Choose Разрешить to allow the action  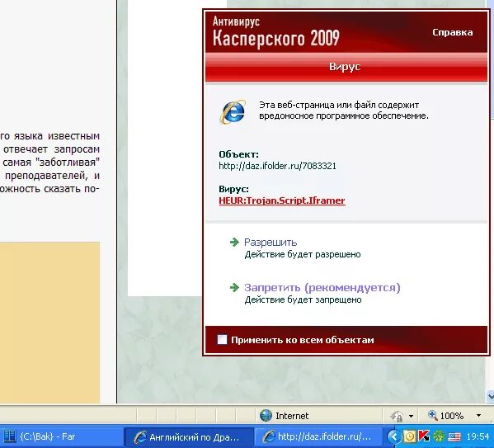pyautogui.click(x=271, y=242)
